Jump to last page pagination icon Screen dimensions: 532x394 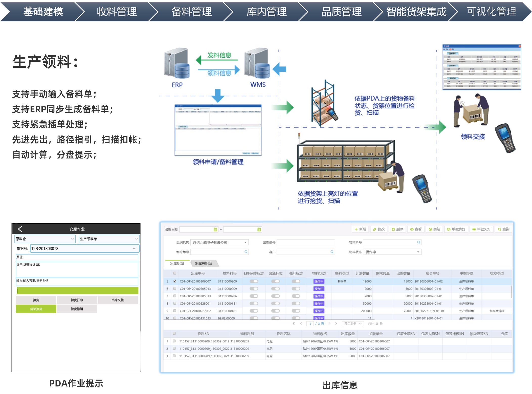[x=336, y=323]
